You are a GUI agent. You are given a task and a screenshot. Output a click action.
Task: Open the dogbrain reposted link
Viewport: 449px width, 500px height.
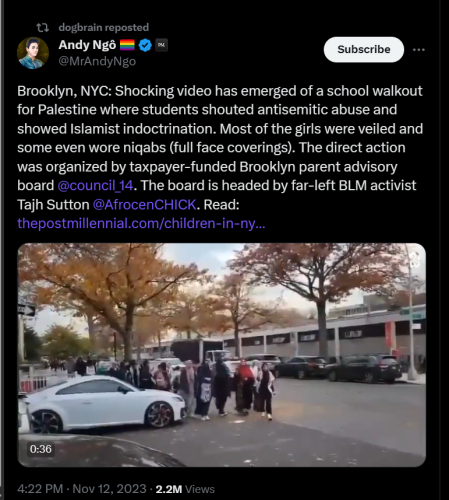pyautogui.click(x=104, y=28)
